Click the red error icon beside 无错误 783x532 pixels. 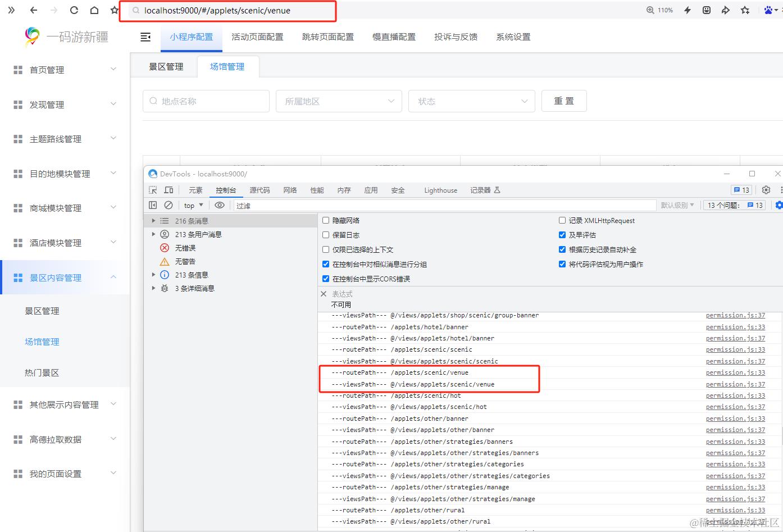point(165,248)
